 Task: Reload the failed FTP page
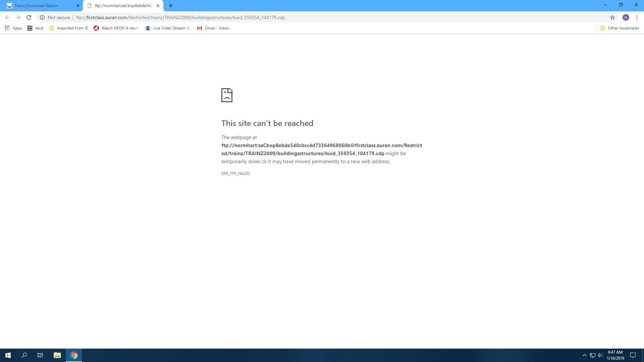coord(29,17)
